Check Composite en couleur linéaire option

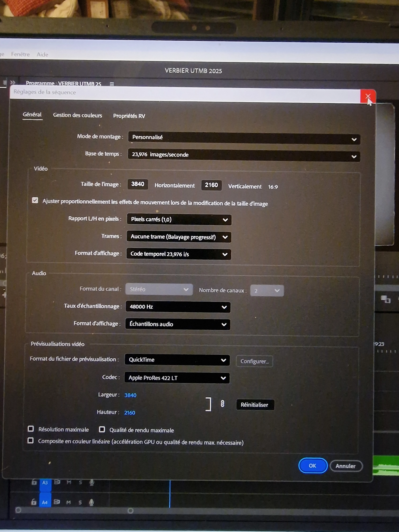tap(31, 440)
